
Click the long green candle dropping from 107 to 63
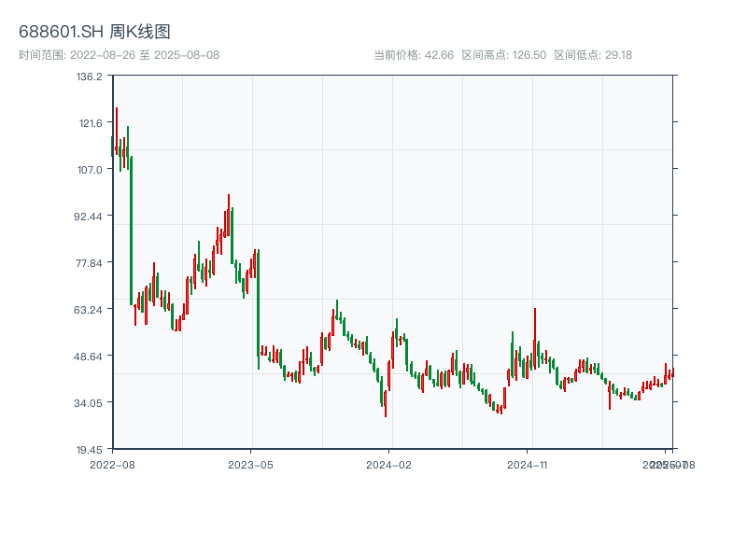[x=131, y=231]
